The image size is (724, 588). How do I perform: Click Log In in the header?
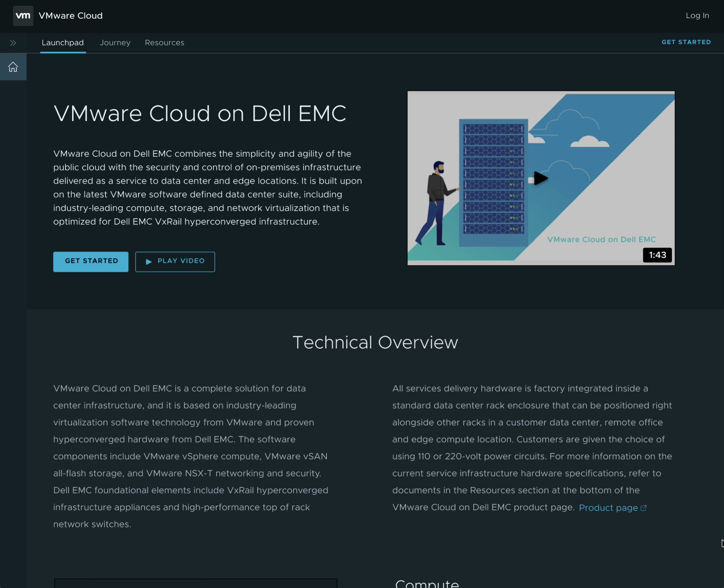point(697,16)
